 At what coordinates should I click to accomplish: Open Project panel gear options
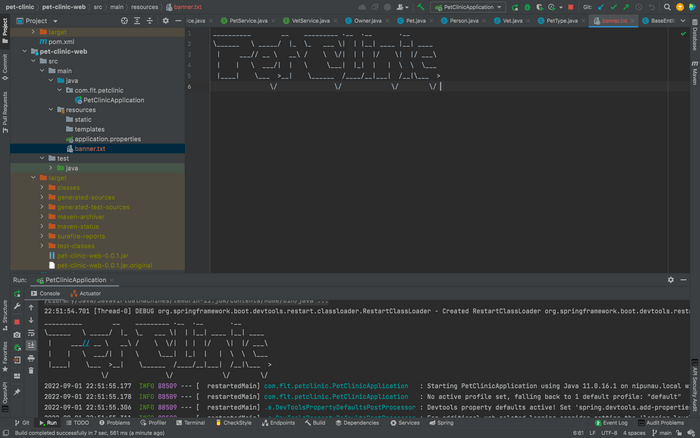click(x=166, y=21)
